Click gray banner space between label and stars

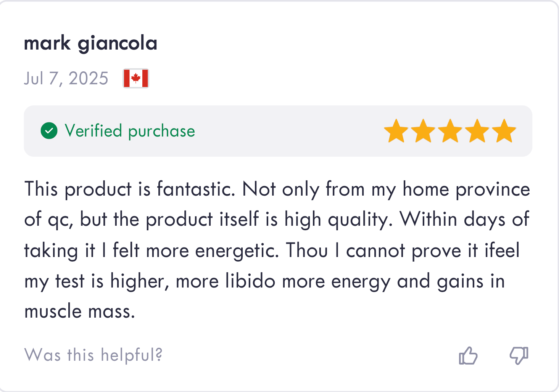(x=290, y=131)
